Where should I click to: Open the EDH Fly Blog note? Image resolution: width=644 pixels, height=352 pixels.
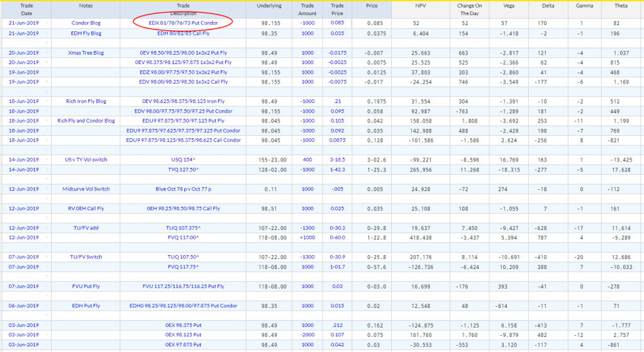pos(86,33)
